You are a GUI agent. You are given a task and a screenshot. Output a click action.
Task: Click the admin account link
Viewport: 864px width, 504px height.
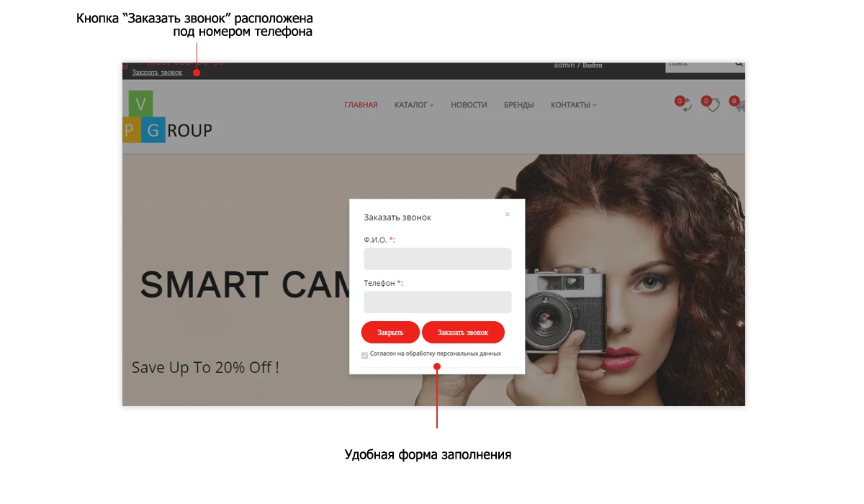[x=564, y=66]
